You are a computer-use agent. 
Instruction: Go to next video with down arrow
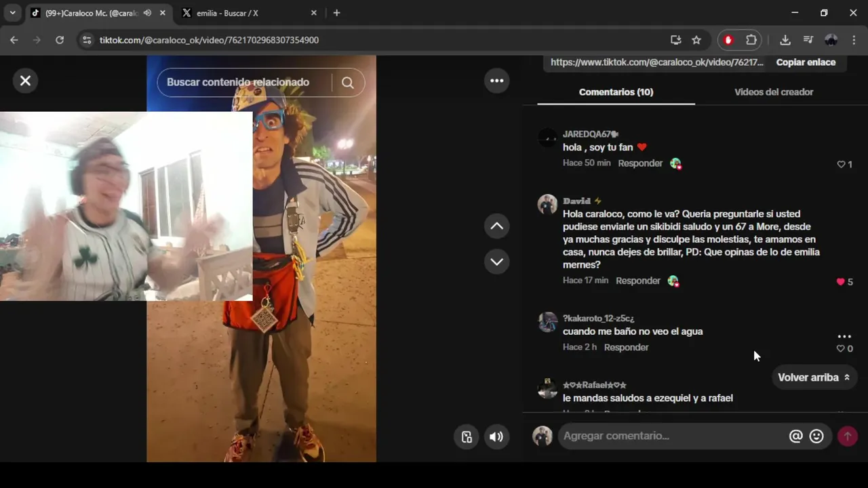coord(497,262)
